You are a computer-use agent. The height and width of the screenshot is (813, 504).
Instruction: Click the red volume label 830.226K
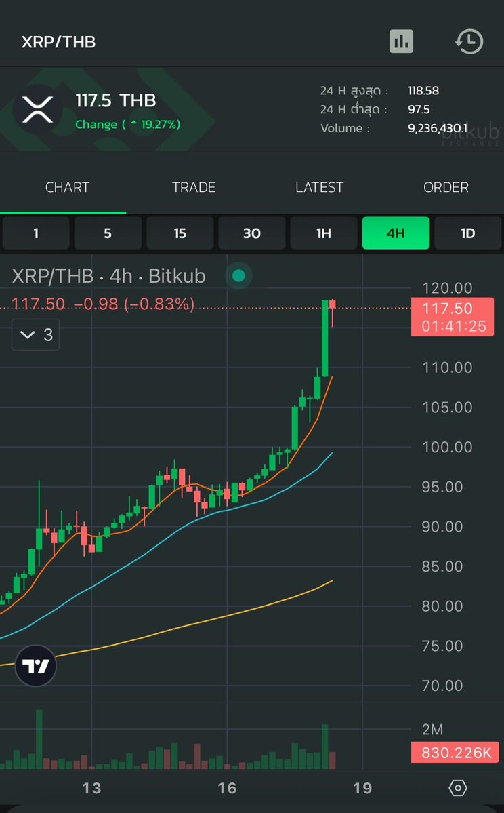455,753
